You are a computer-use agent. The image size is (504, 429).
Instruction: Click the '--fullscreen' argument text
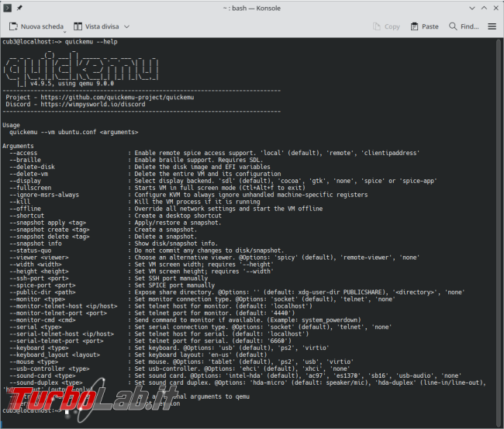point(30,188)
